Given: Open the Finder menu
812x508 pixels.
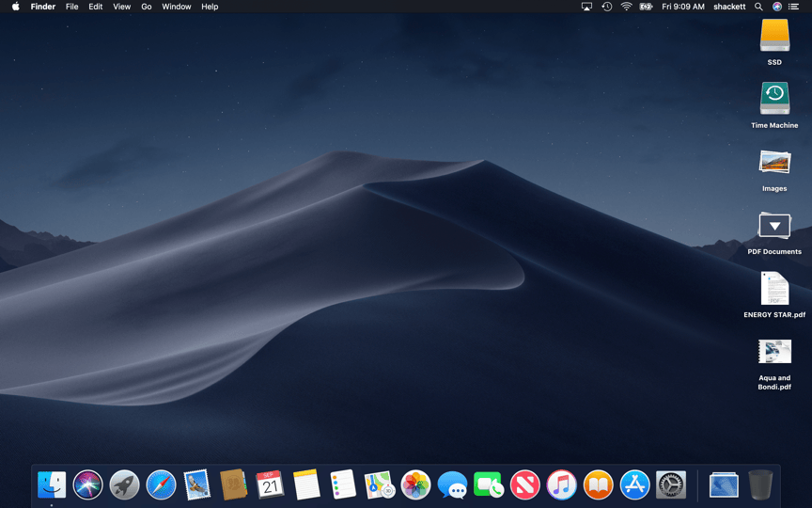Looking at the screenshot, I should tap(43, 7).
